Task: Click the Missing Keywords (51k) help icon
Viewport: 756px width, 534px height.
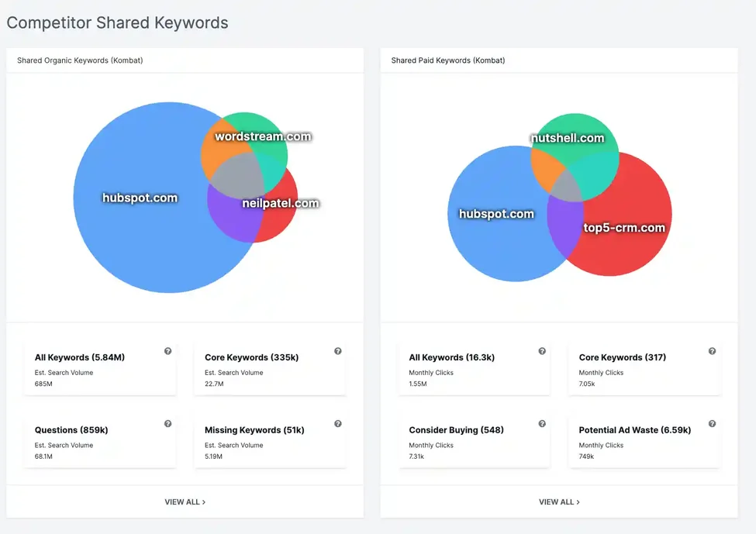Action: (x=337, y=423)
